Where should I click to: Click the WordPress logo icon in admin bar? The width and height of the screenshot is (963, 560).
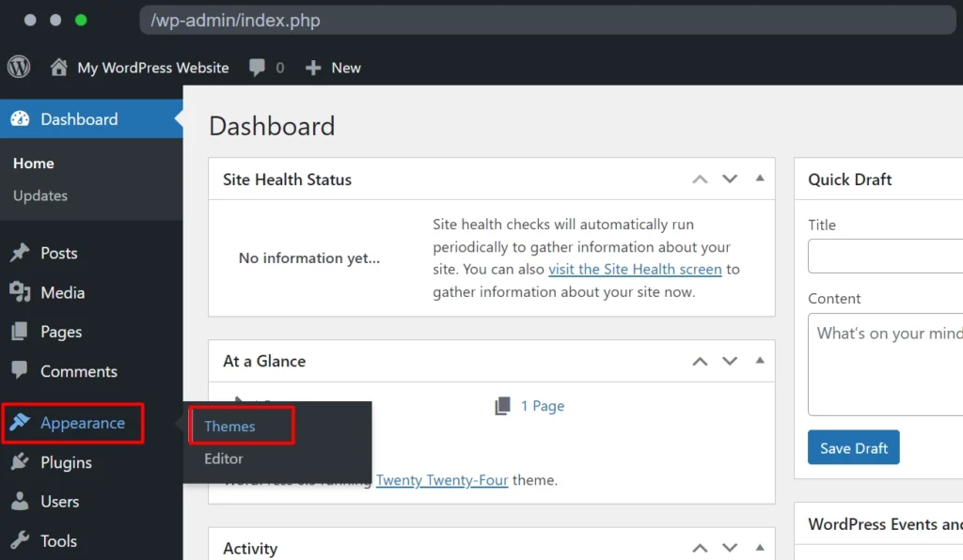(19, 67)
